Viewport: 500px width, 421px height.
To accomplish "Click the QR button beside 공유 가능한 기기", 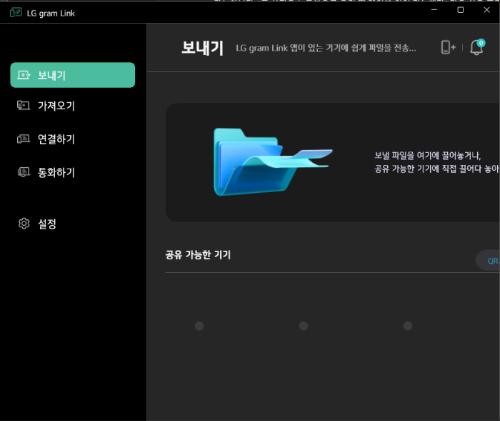I will pyautogui.click(x=488, y=260).
